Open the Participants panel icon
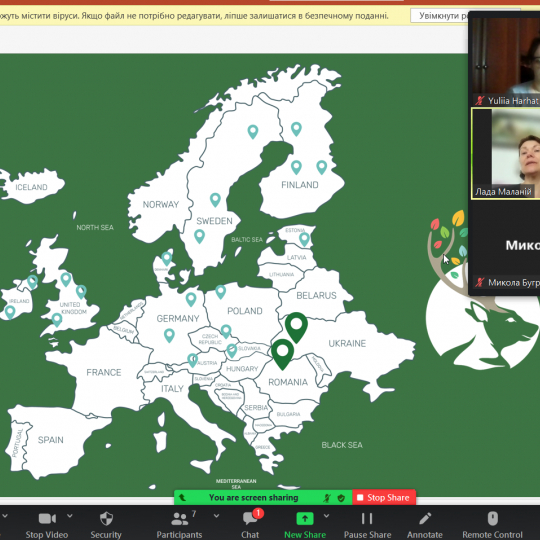This screenshot has height=540, width=540. pyautogui.click(x=180, y=519)
